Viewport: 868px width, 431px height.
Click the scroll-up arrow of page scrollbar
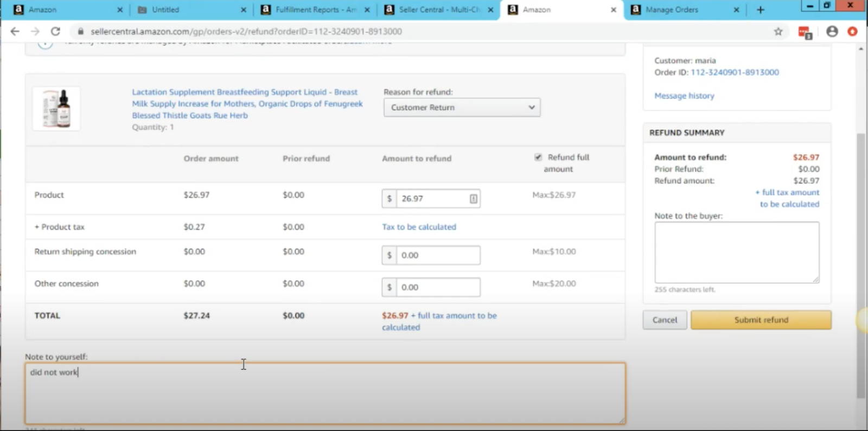pos(861,49)
